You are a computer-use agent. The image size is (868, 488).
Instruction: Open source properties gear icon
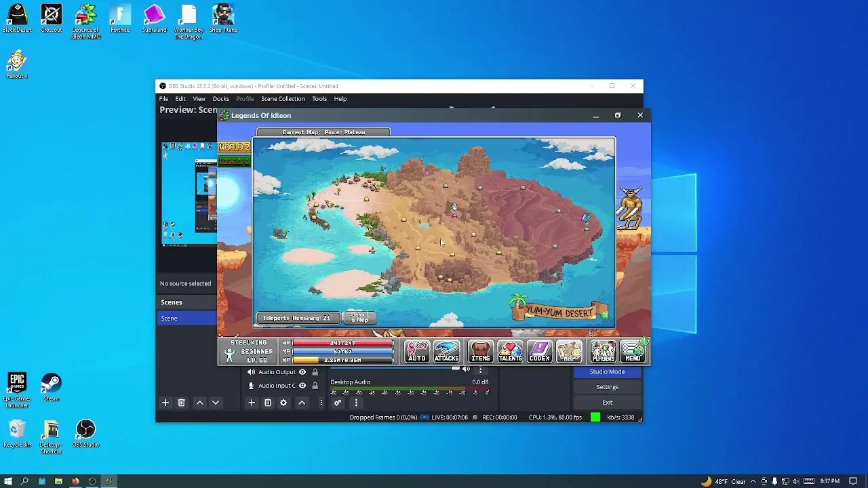pyautogui.click(x=283, y=403)
